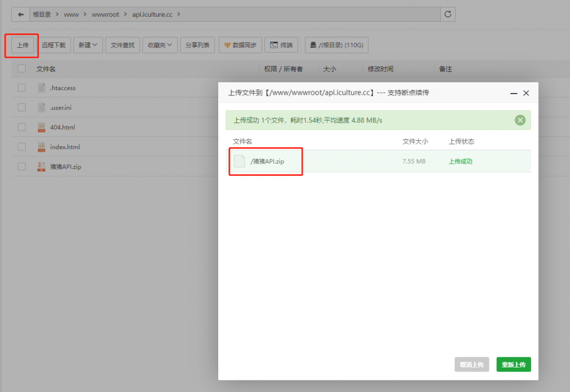Open the 收藏夹 dropdown
570x392 pixels.
pyautogui.click(x=160, y=45)
